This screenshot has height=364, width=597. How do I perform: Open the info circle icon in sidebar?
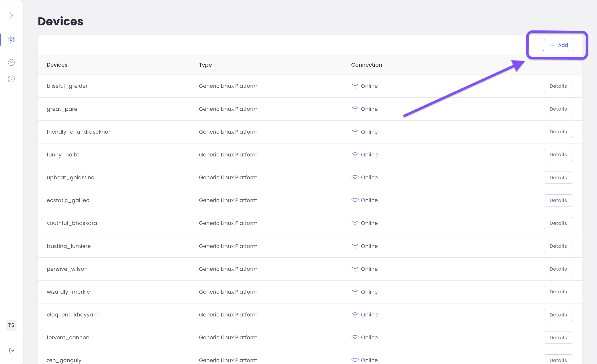(x=11, y=79)
